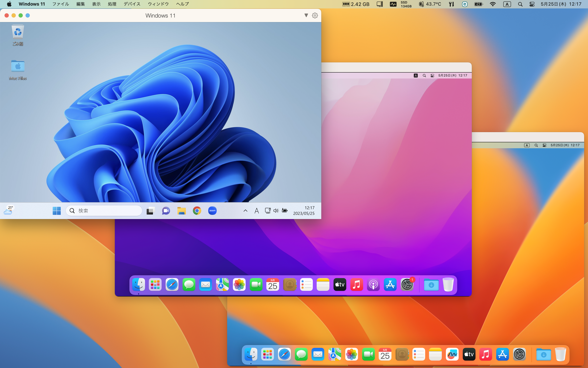Open the ファイル menu
The height and width of the screenshot is (368, 588).
pos(61,4)
